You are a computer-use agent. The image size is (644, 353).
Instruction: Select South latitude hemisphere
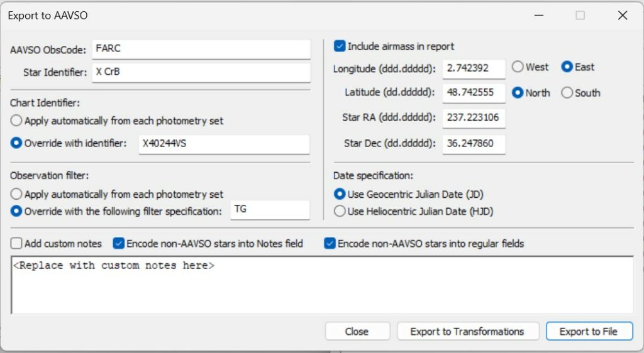(567, 93)
